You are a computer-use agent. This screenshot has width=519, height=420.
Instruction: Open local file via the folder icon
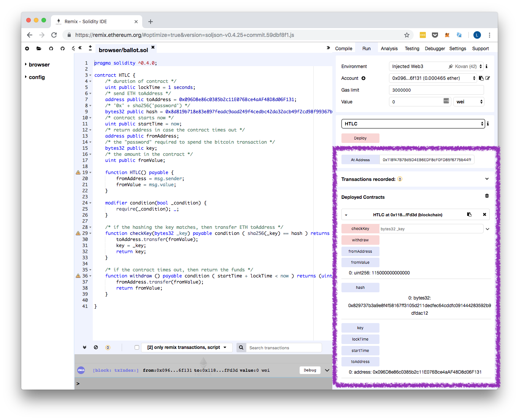pos(39,49)
